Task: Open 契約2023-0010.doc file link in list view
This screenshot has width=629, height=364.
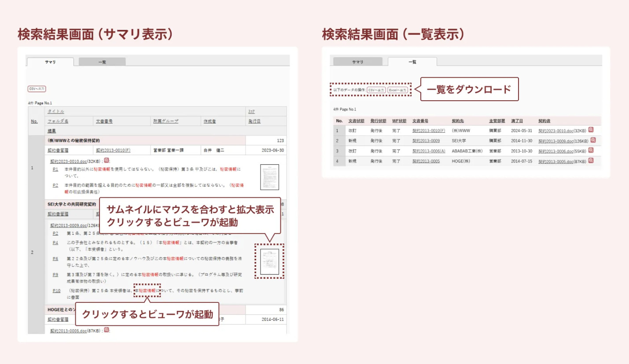Action: pyautogui.click(x=557, y=131)
